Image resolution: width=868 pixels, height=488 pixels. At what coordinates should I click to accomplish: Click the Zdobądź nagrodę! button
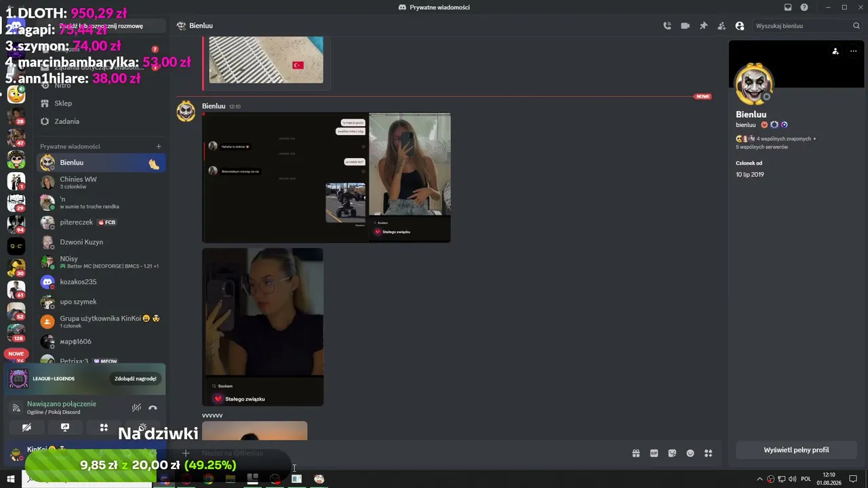click(x=136, y=379)
